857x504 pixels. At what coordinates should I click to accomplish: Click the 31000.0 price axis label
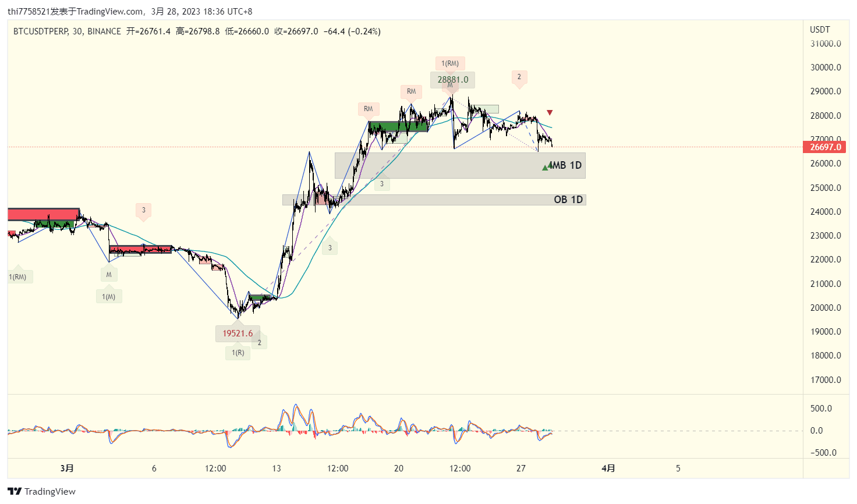point(826,44)
